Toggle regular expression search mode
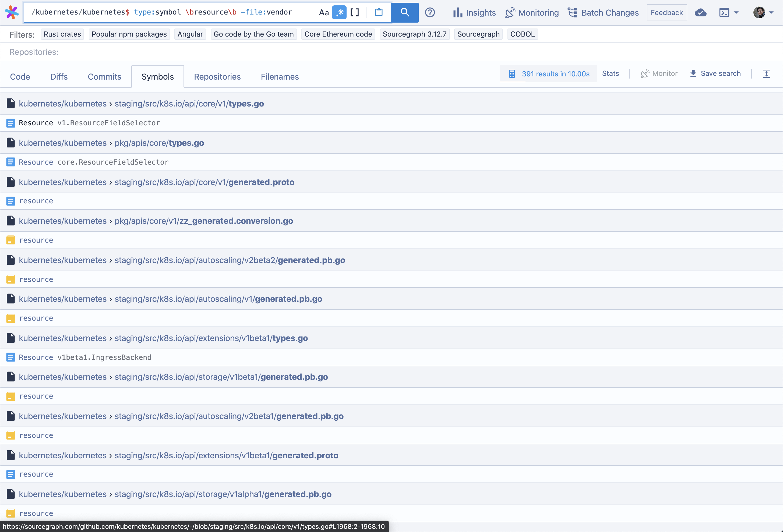The height and width of the screenshot is (532, 783). pyautogui.click(x=339, y=12)
